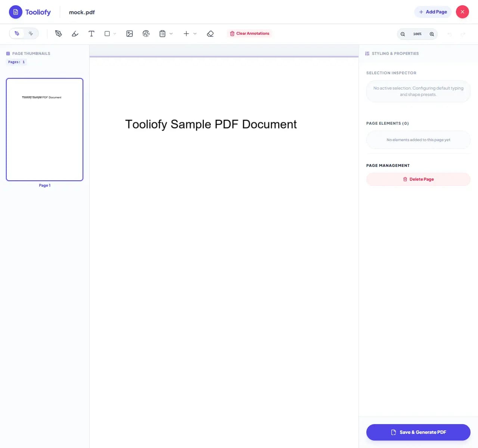
Task: Click the 'No active selection' info box
Action: pos(418,91)
